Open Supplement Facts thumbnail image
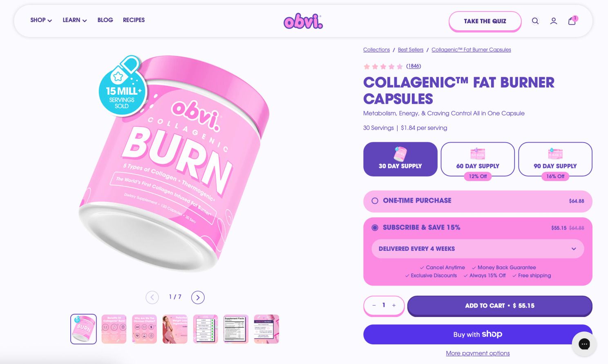 [x=236, y=329]
